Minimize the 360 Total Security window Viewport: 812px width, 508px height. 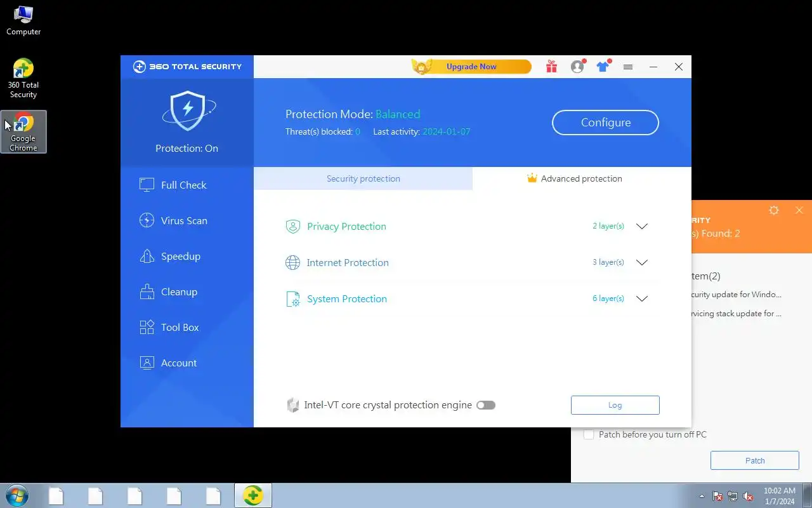click(x=653, y=67)
